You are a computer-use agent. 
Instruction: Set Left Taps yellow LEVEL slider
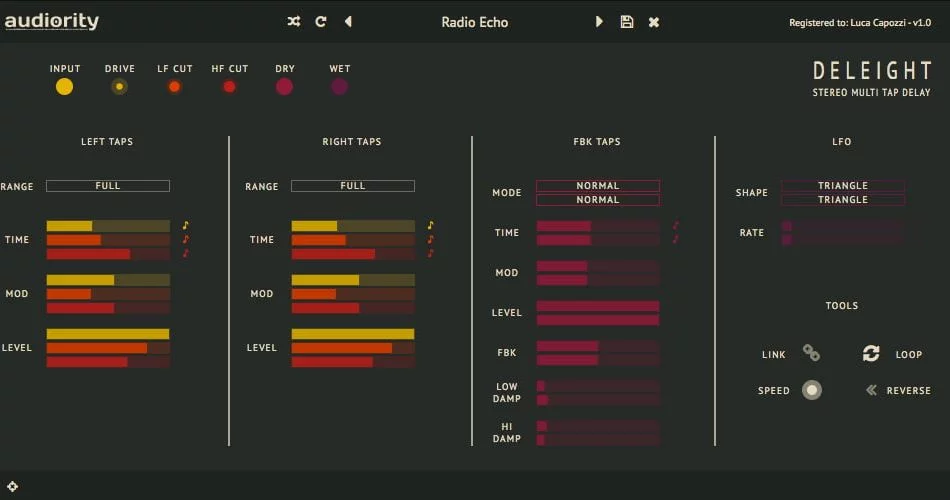click(x=108, y=334)
